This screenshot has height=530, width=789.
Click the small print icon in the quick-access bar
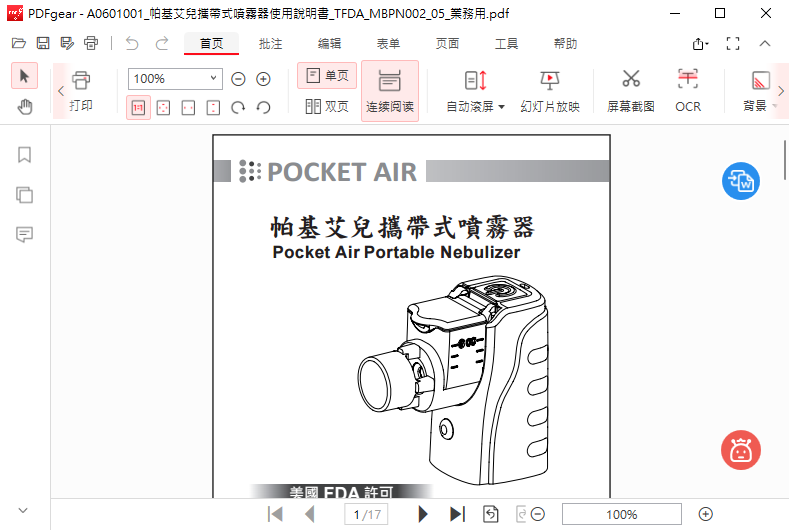(91, 43)
